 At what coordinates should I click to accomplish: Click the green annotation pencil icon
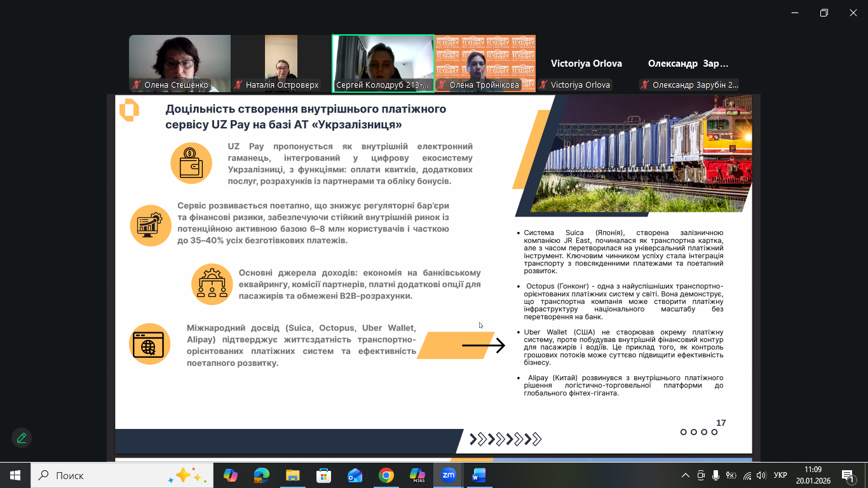pyautogui.click(x=22, y=438)
